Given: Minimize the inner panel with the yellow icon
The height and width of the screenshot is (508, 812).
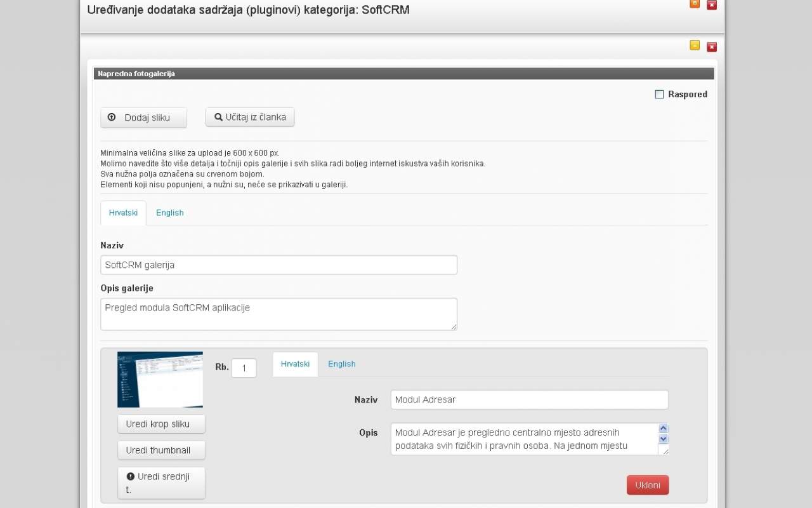Looking at the screenshot, I should pyautogui.click(x=695, y=45).
